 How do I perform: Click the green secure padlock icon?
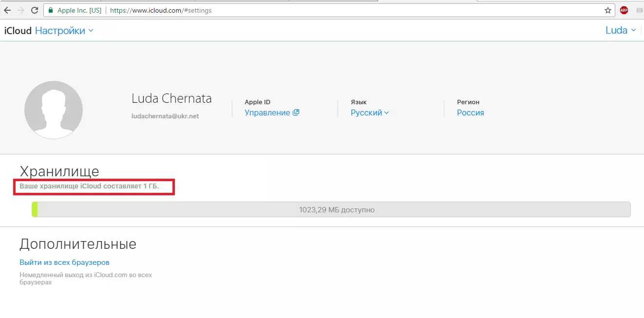[x=50, y=10]
